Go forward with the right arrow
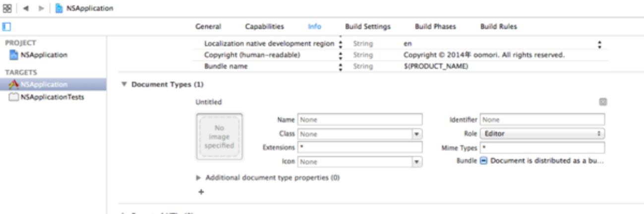Image resolution: width=644 pixels, height=214 pixels. pos(41,8)
